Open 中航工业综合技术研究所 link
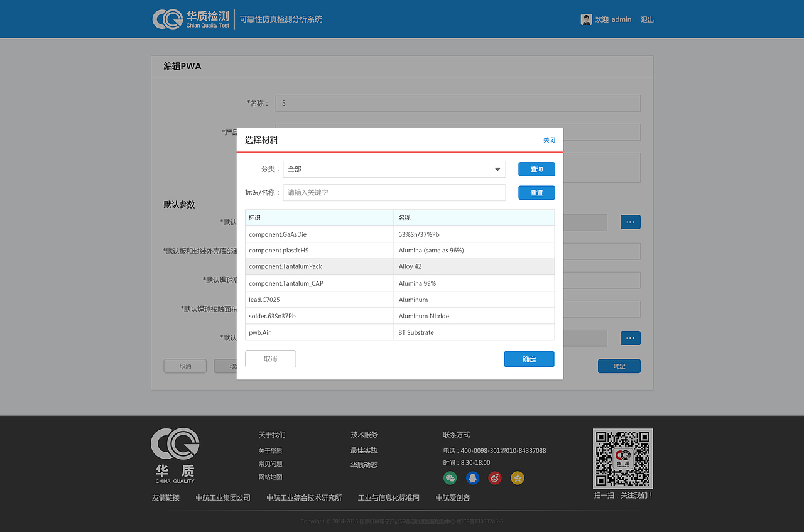 [x=304, y=497]
